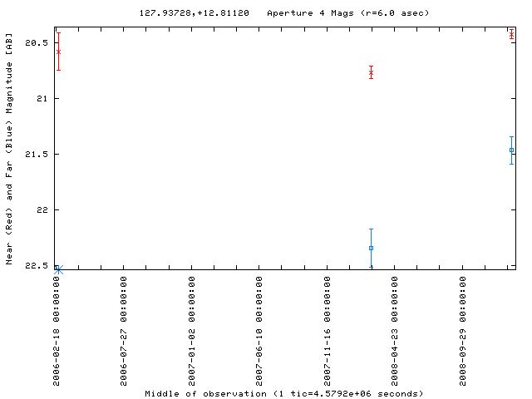Viewport: 532px width, 399px height.
Task: Click the blue square marker near magnitude 21.5
Action: pyautogui.click(x=512, y=150)
